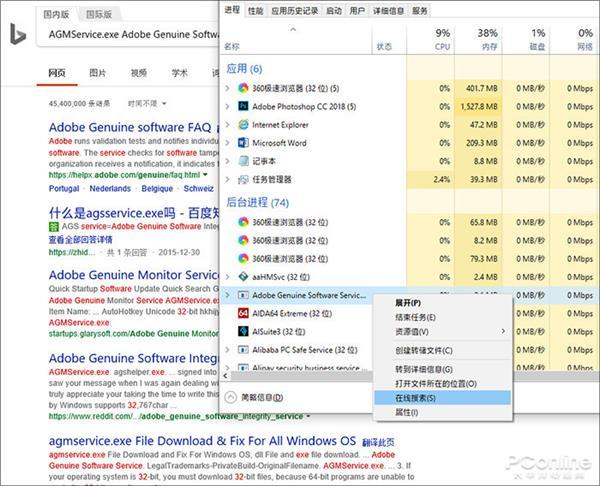
Task: Expand Adobe Photoshop CC 2018 (5) group
Action: [x=228, y=106]
